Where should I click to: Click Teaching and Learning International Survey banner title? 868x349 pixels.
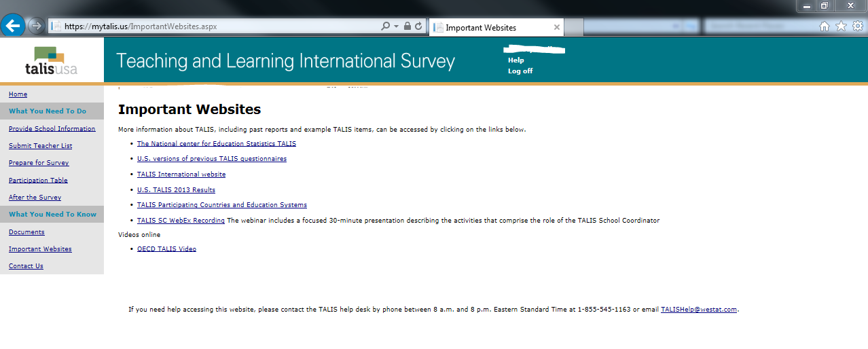[x=285, y=61]
